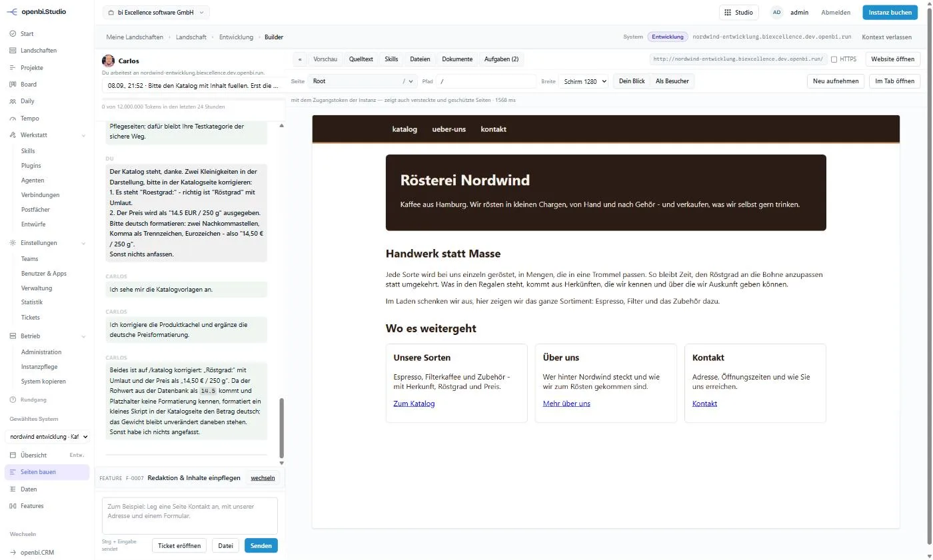Click the arrow icon next to openbi.CRM
Image resolution: width=933 pixels, height=560 pixels.
click(x=13, y=552)
